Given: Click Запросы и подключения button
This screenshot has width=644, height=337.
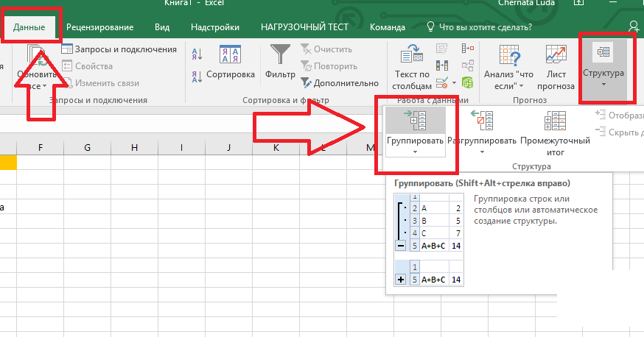Looking at the screenshot, I should point(119,49).
